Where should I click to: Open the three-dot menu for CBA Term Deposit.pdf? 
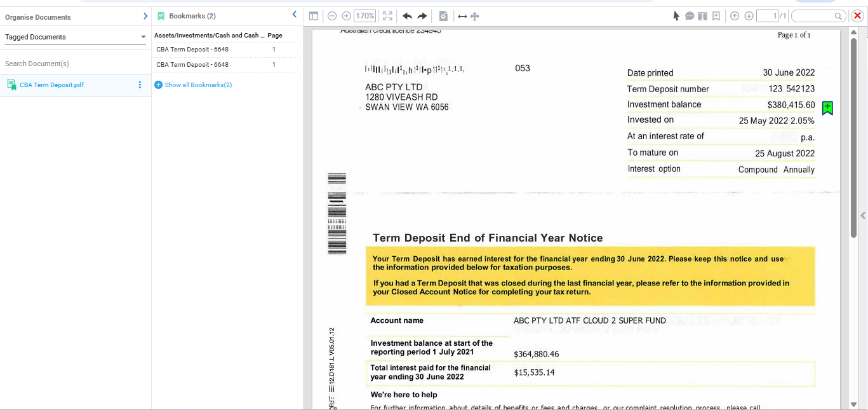click(140, 85)
